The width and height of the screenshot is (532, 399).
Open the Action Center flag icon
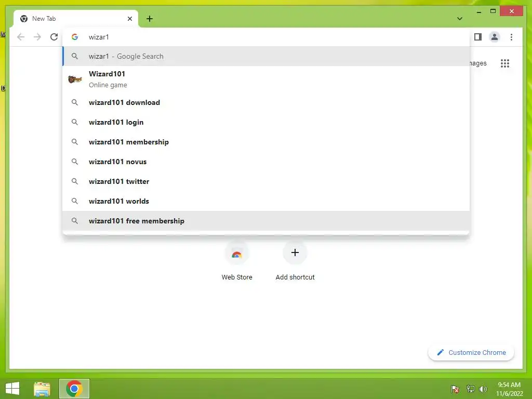point(455,389)
